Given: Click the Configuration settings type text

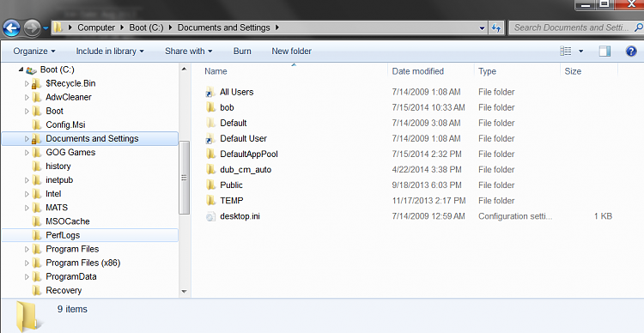Looking at the screenshot, I should click(515, 216).
